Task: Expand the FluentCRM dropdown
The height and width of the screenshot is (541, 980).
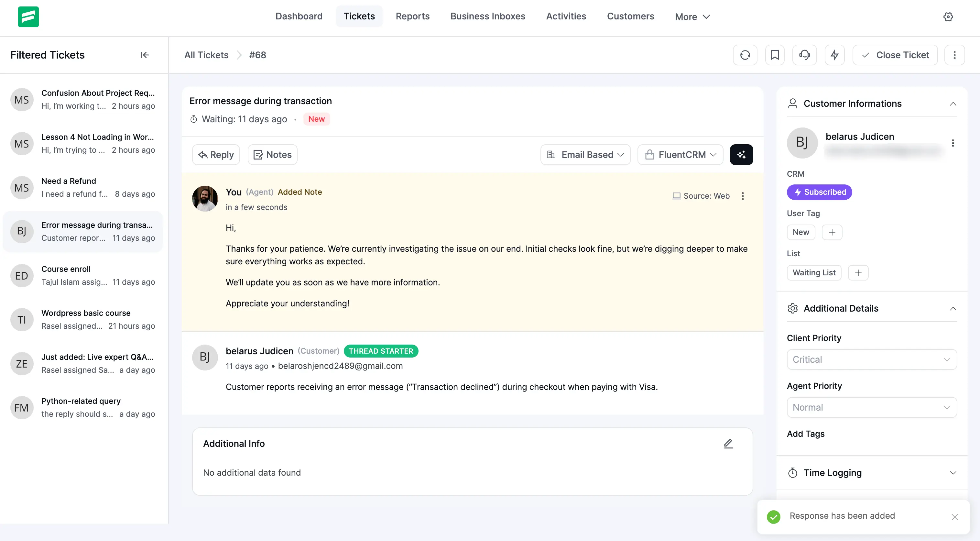Action: point(680,155)
